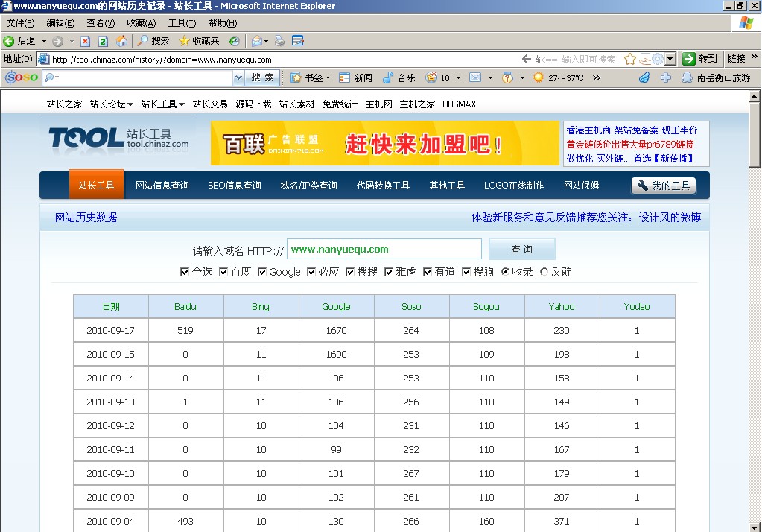
Task: Switch to the SEO信息查询 tab
Action: point(234,186)
